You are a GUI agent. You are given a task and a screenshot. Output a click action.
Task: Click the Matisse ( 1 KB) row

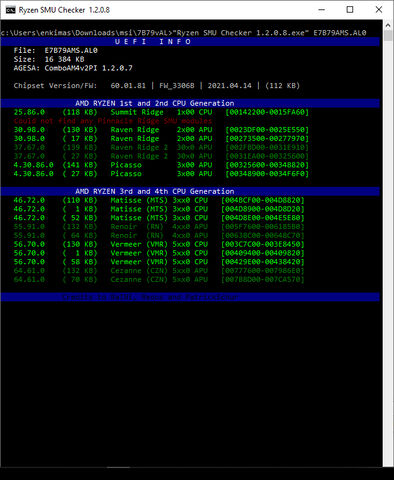tap(159, 209)
